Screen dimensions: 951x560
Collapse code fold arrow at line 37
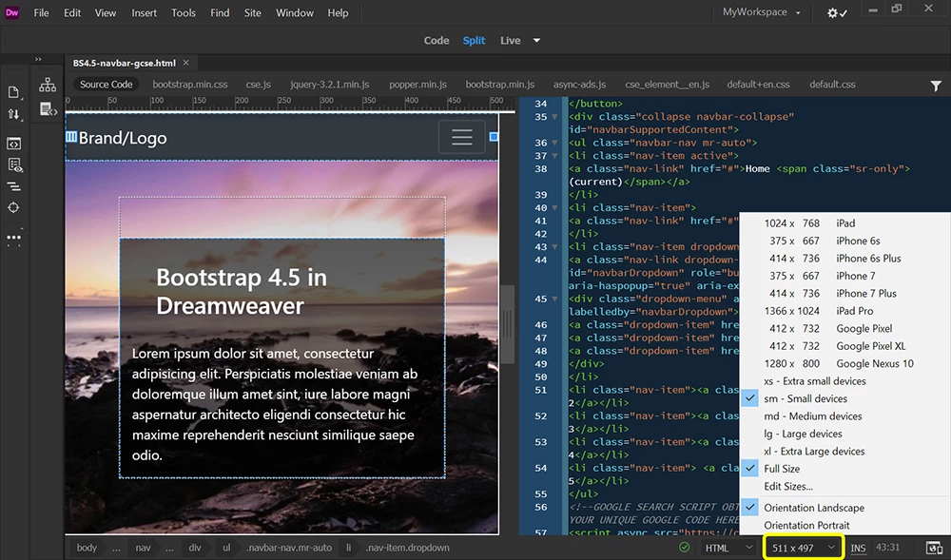tap(554, 156)
